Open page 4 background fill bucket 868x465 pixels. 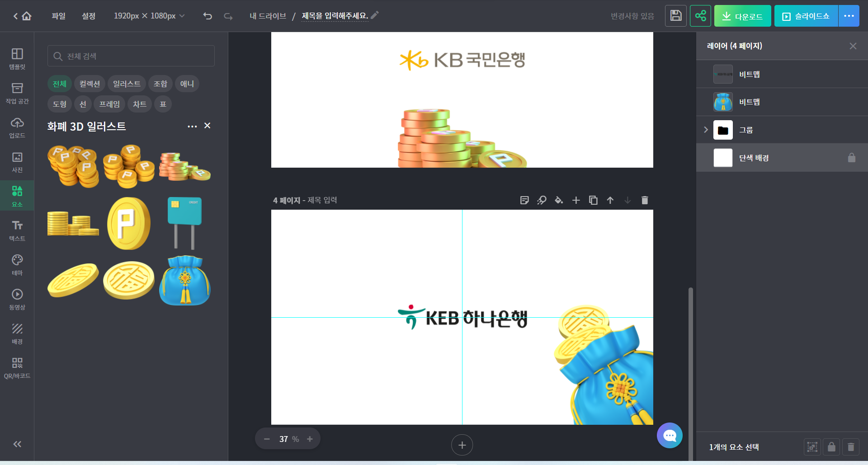559,200
